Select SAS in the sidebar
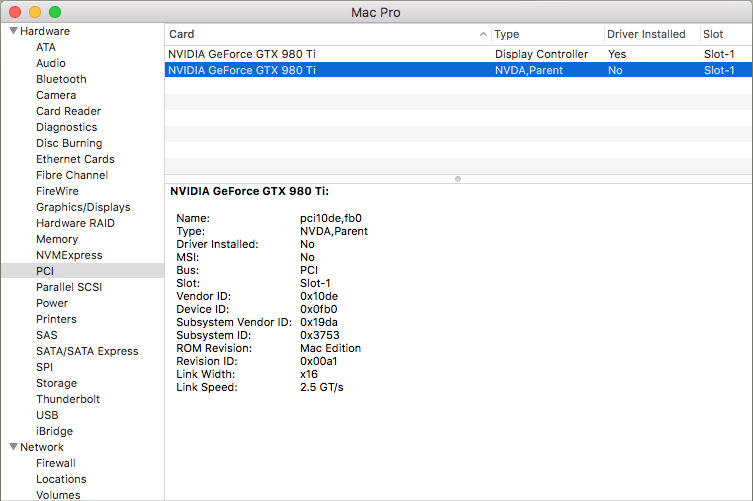The height and width of the screenshot is (501, 753). (47, 335)
